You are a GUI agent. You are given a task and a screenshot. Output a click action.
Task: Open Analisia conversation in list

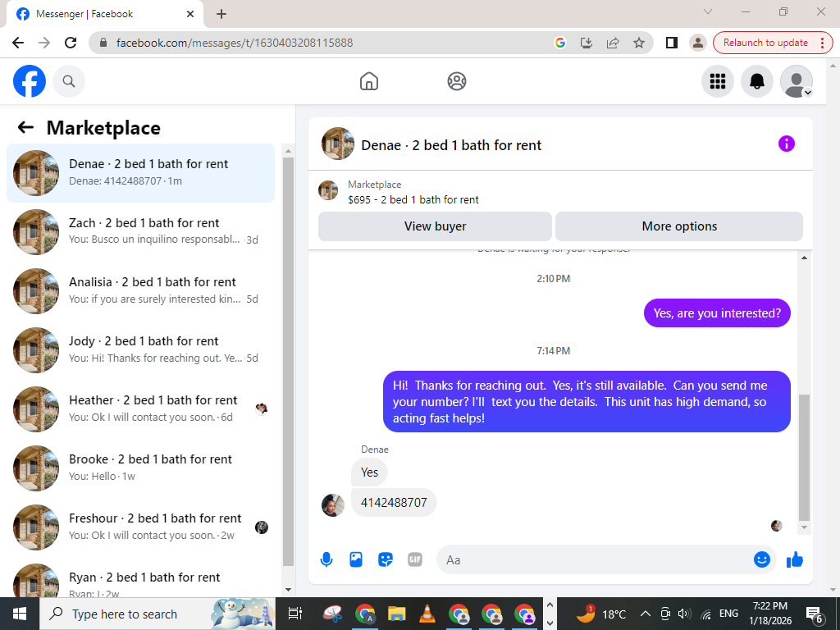click(x=140, y=291)
